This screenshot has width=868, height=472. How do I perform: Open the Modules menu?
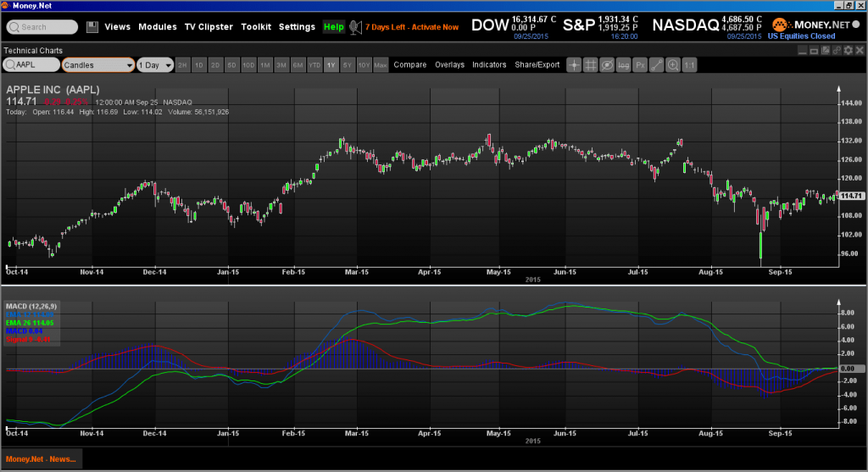(157, 26)
